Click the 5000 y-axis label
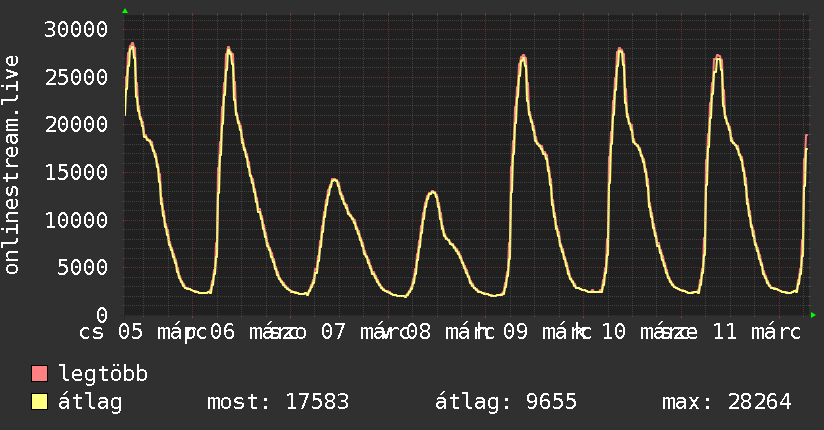The height and width of the screenshot is (430, 824). (x=83, y=268)
